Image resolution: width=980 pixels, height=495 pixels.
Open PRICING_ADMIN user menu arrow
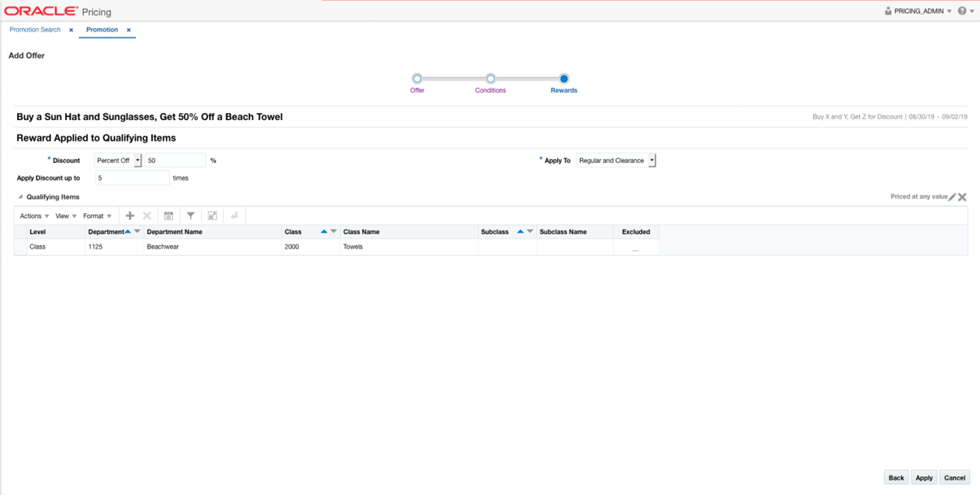tap(949, 11)
